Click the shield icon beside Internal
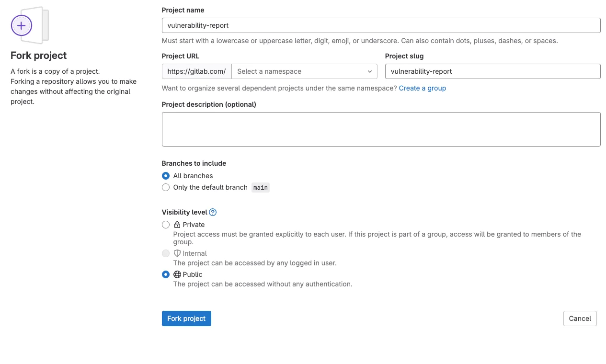The image size is (606, 364). (x=177, y=253)
